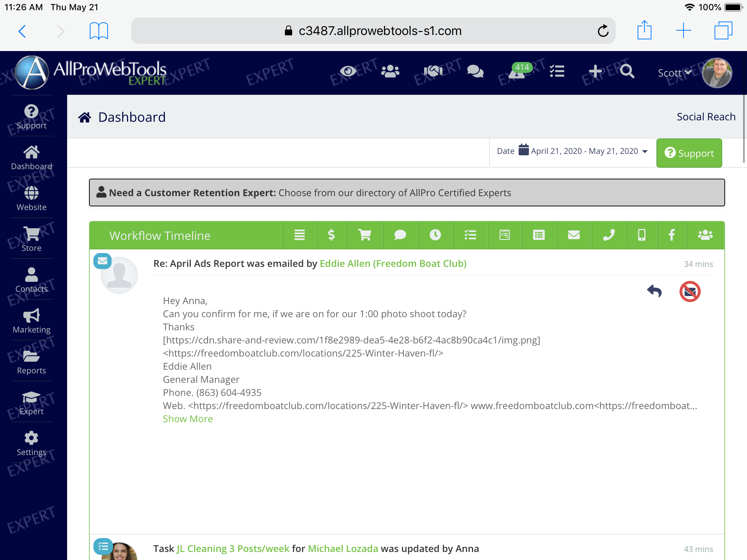Filter timeline by comment bubble icon
Image resolution: width=747 pixels, height=560 pixels.
click(400, 235)
